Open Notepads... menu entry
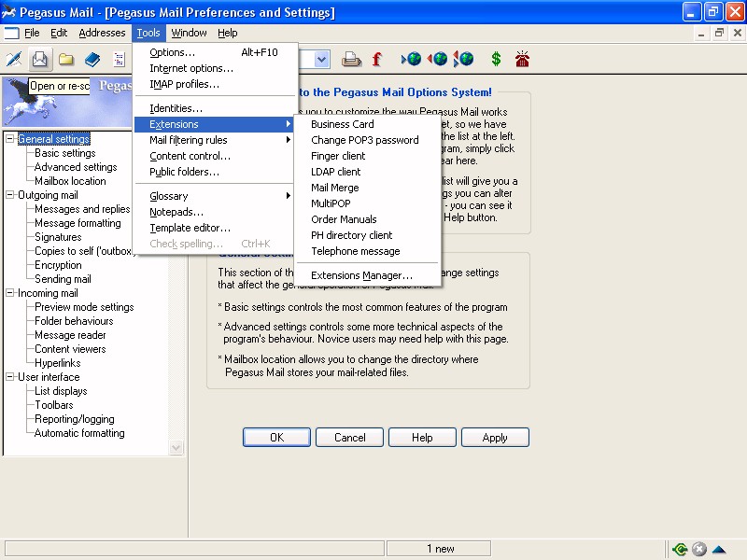This screenshot has width=747, height=560. (216, 212)
